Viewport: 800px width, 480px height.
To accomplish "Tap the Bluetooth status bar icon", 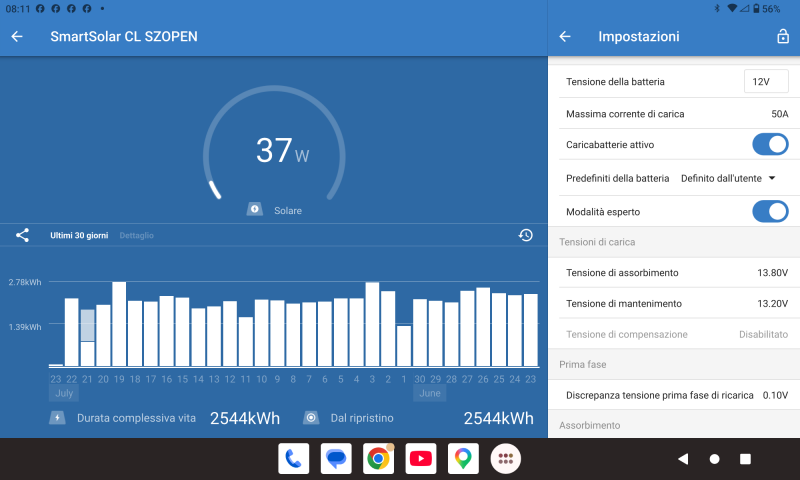I will [717, 9].
